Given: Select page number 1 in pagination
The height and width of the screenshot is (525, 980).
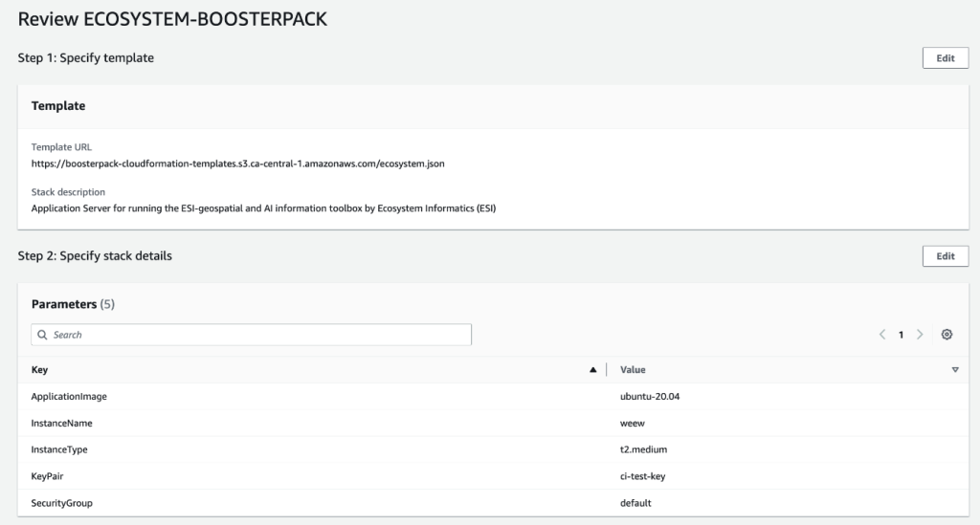Looking at the screenshot, I should click(901, 335).
